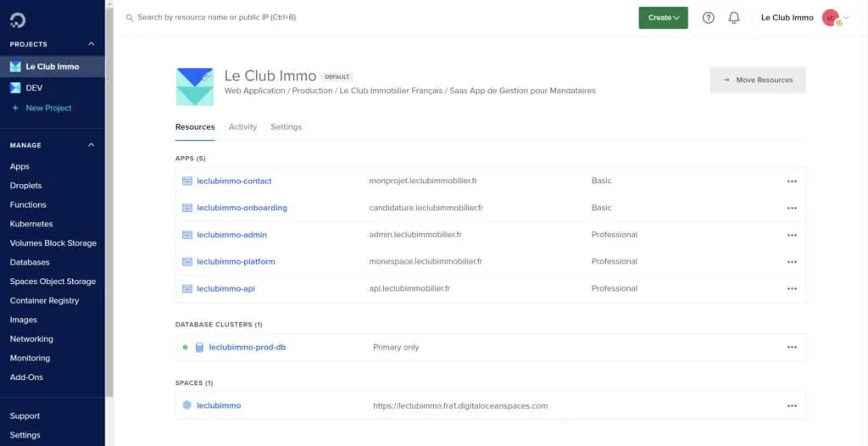868x446 pixels.
Task: Click the search magnifier icon
Action: tap(130, 18)
